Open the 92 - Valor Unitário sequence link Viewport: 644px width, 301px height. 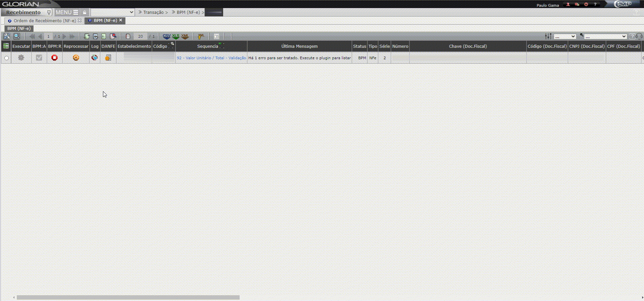coord(211,58)
